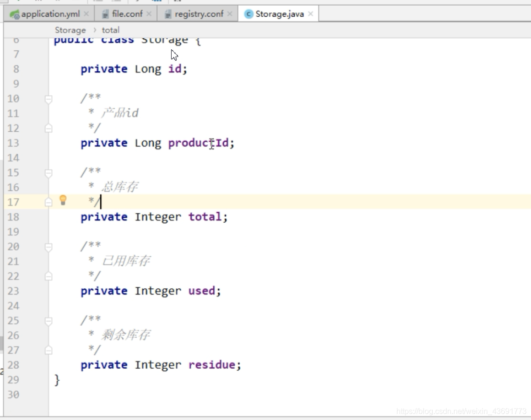Collapse the comment end marker at line 27
Image resolution: width=531 pixels, height=420 pixels.
[48, 350]
